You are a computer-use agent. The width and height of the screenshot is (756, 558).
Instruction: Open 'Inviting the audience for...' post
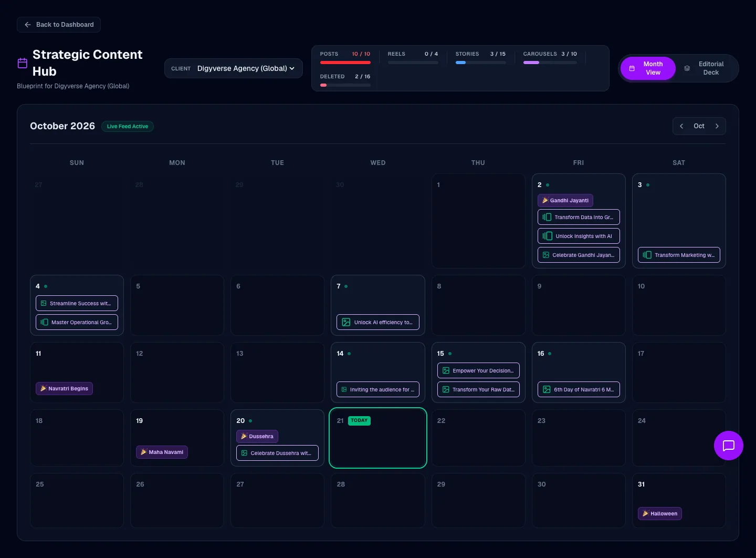coord(378,389)
